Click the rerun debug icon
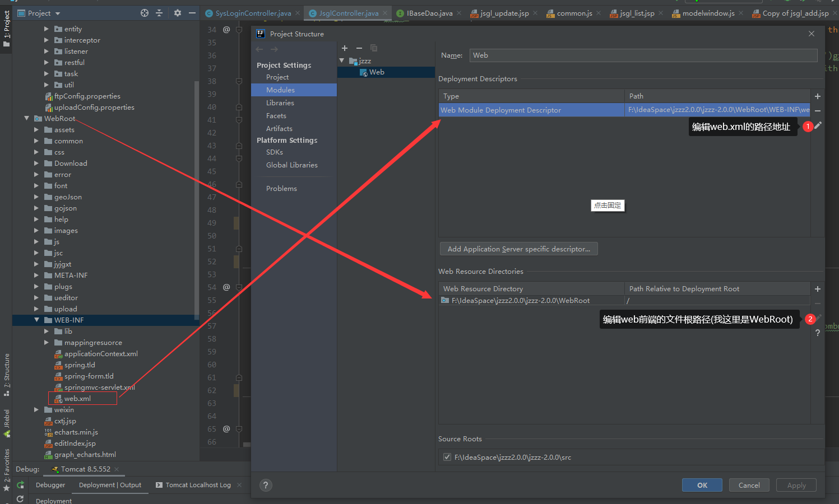The height and width of the screenshot is (504, 839). [20, 485]
